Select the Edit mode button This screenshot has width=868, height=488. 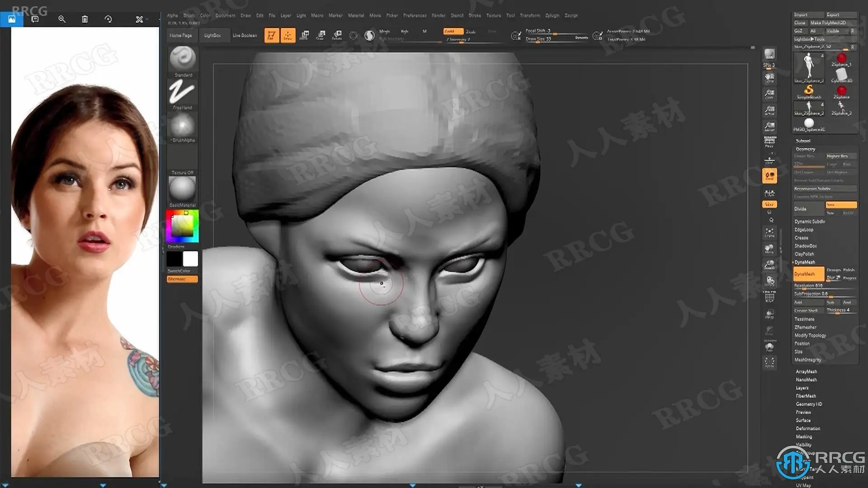[x=271, y=35]
